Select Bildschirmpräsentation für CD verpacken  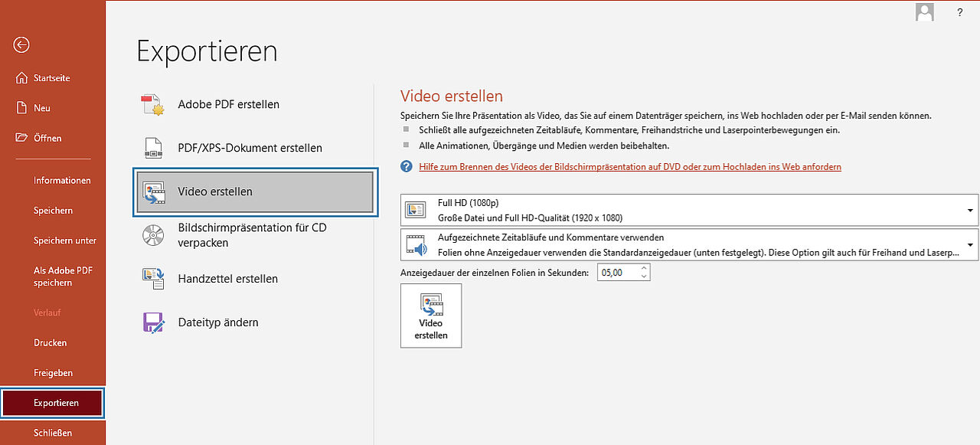(x=253, y=235)
